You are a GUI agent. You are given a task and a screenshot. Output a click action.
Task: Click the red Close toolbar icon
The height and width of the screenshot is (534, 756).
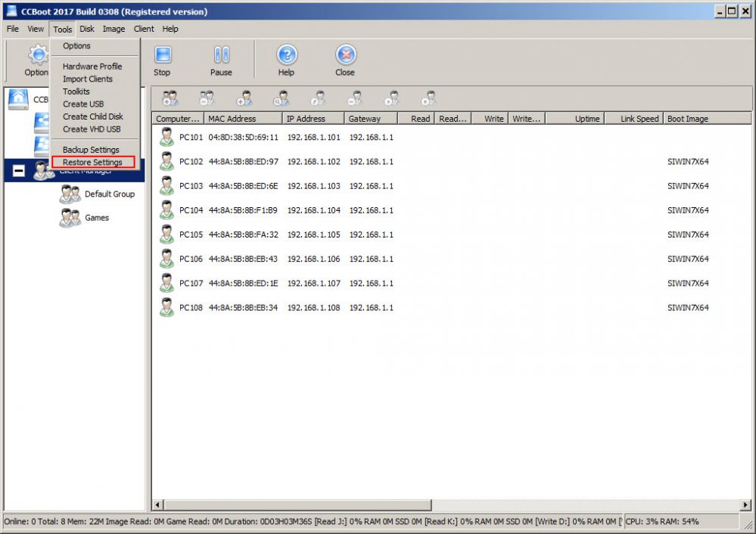click(346, 54)
